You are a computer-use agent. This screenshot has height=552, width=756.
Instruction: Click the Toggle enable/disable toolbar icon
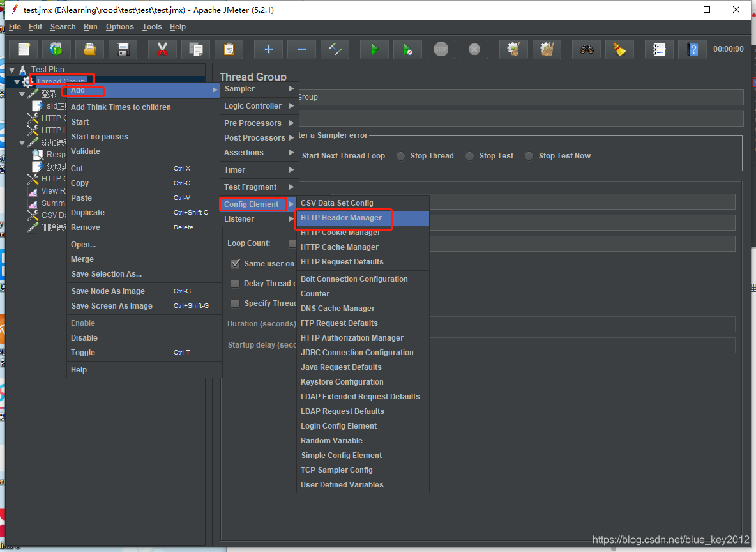click(x=335, y=49)
